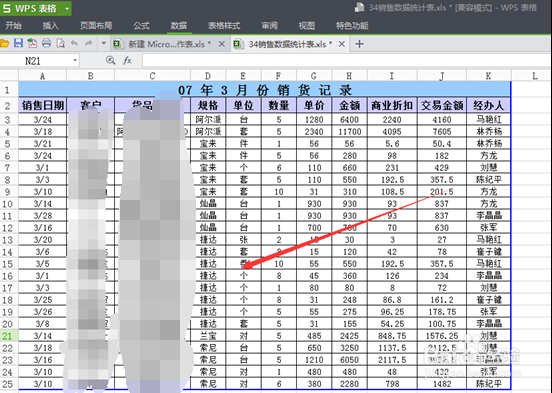Click cell with value 7605

[442, 132]
